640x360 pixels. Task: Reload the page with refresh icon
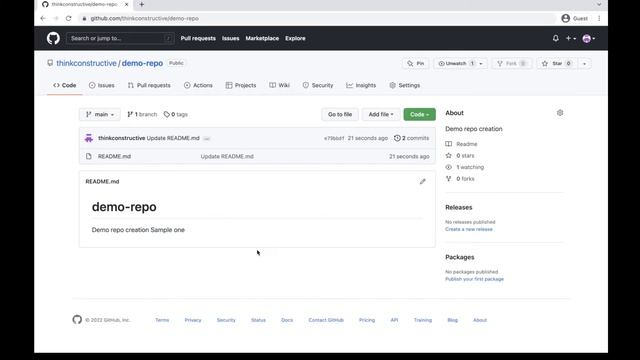coord(69,18)
